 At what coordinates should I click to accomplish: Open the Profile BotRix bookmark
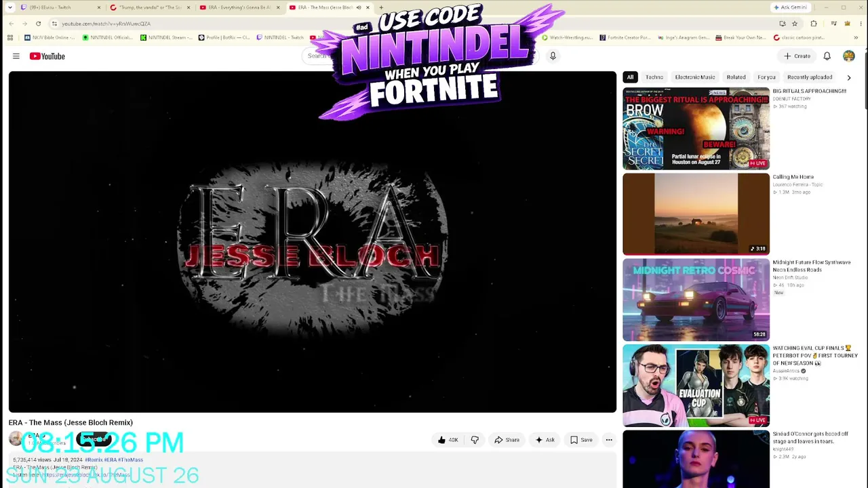(x=224, y=37)
